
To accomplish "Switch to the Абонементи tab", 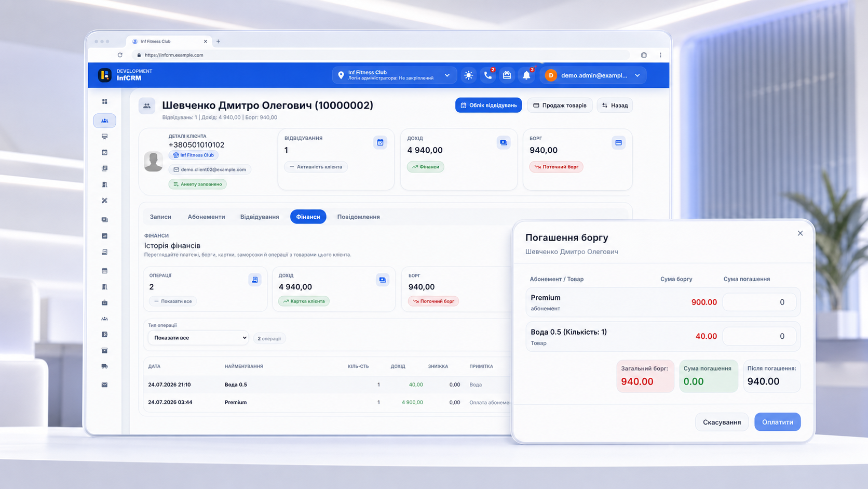I will (x=206, y=217).
